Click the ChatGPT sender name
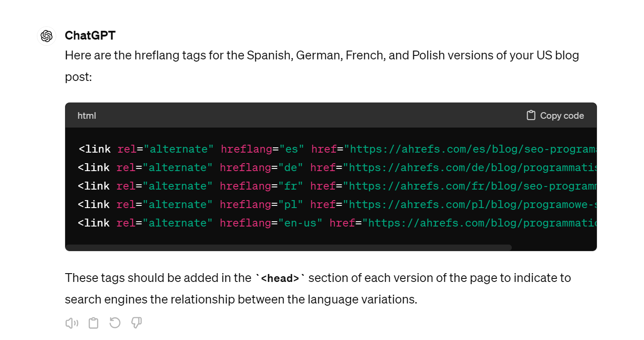This screenshot has height=340, width=644. click(x=90, y=36)
